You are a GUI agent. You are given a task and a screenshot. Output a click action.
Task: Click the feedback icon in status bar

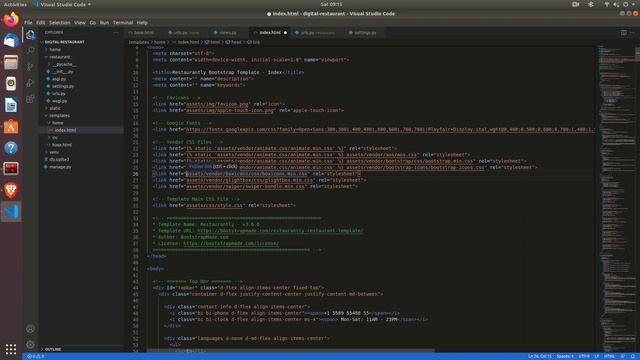pyautogui.click(x=623, y=356)
